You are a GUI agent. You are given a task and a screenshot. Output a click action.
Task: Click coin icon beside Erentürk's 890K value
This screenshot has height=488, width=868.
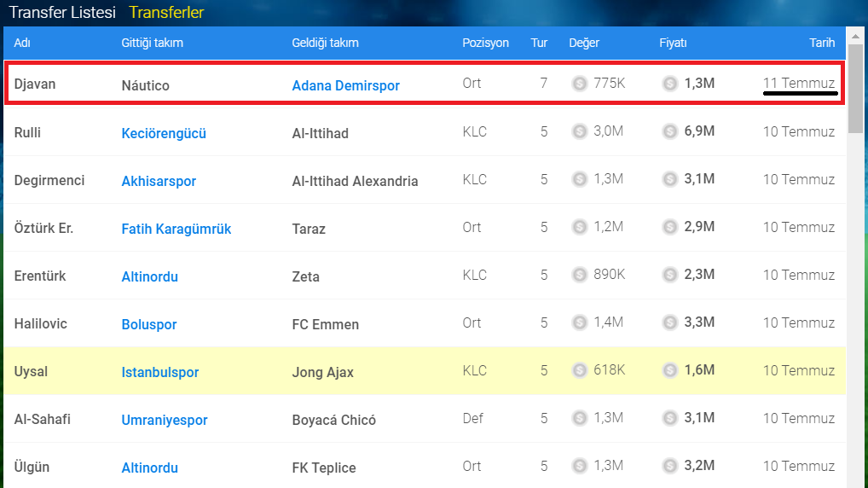pos(580,275)
